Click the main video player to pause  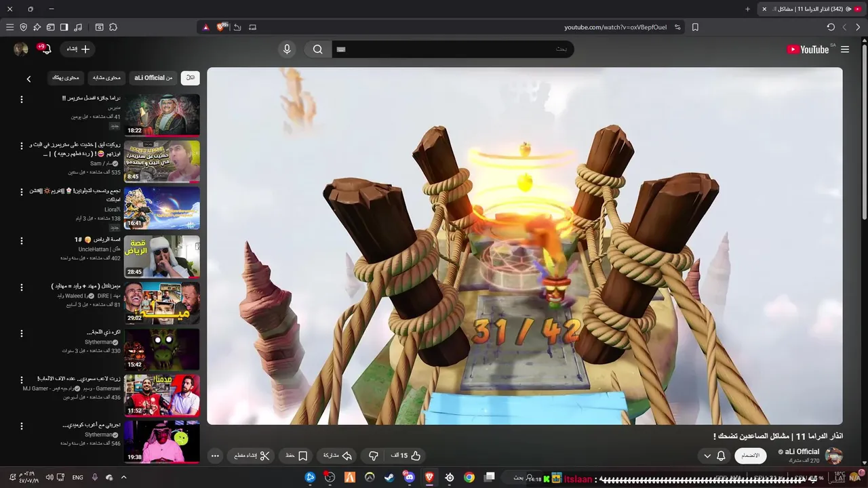(x=525, y=246)
